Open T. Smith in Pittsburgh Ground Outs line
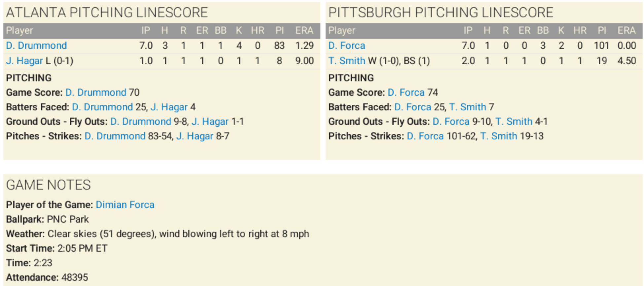Image resolution: width=644 pixels, height=286 pixels. point(514,122)
